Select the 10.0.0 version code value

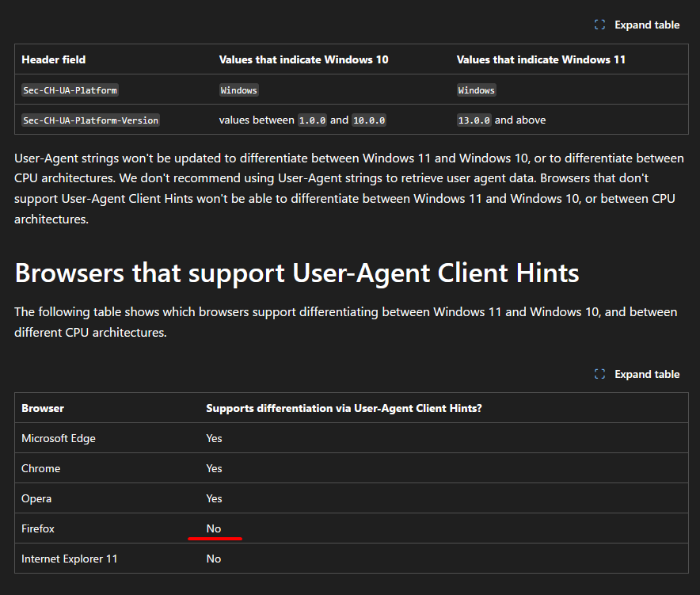point(369,120)
